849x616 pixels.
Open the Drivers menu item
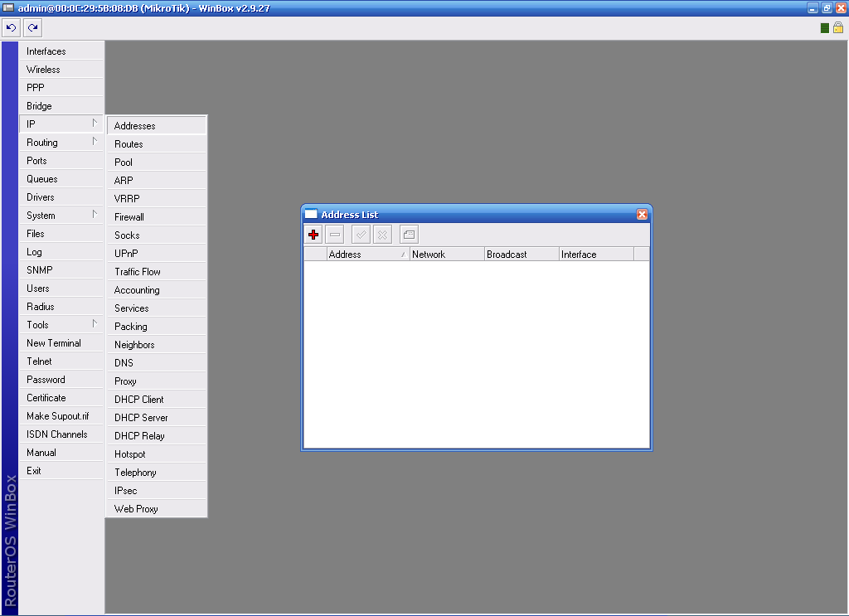click(61, 197)
